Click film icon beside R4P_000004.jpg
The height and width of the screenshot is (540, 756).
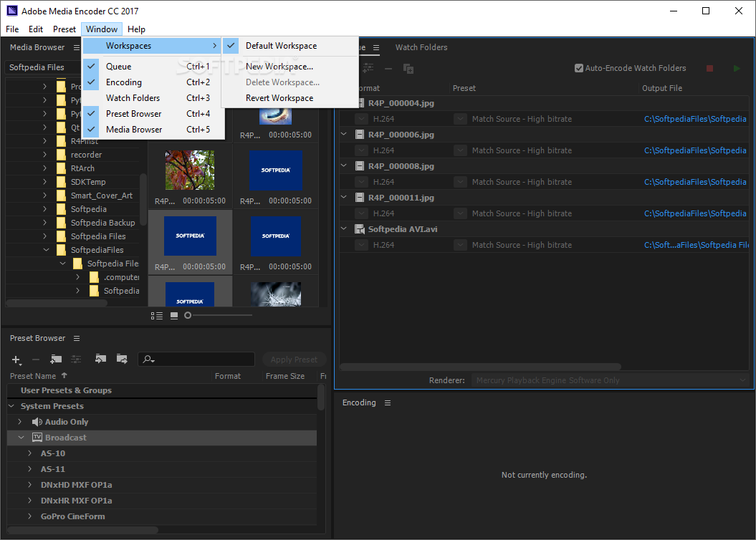click(360, 103)
